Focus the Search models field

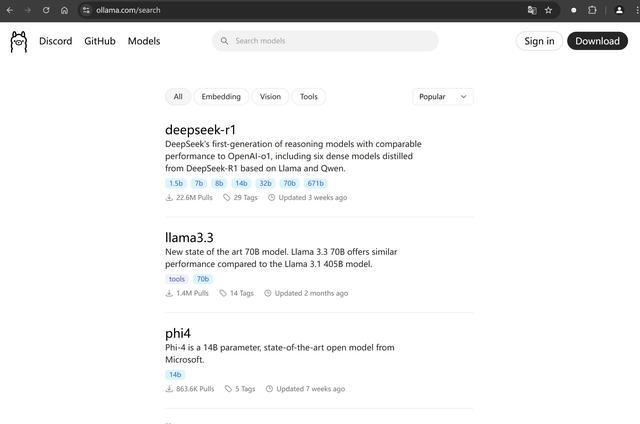pos(325,41)
